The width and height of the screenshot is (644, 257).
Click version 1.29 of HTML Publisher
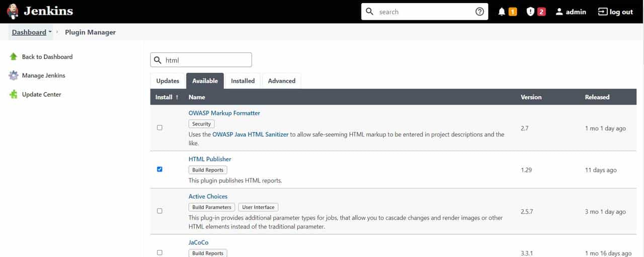pos(526,170)
